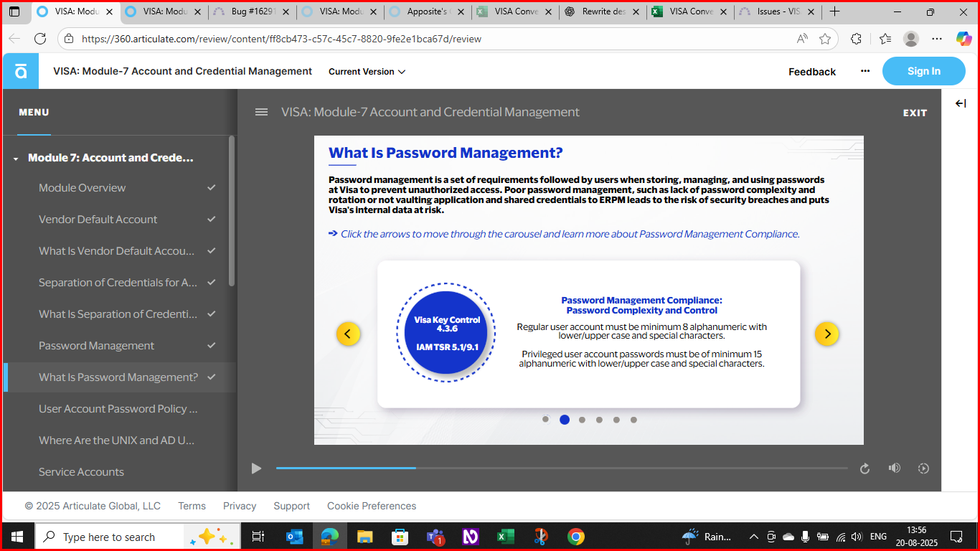
Task: Replay the slide with the replay icon
Action: click(864, 468)
